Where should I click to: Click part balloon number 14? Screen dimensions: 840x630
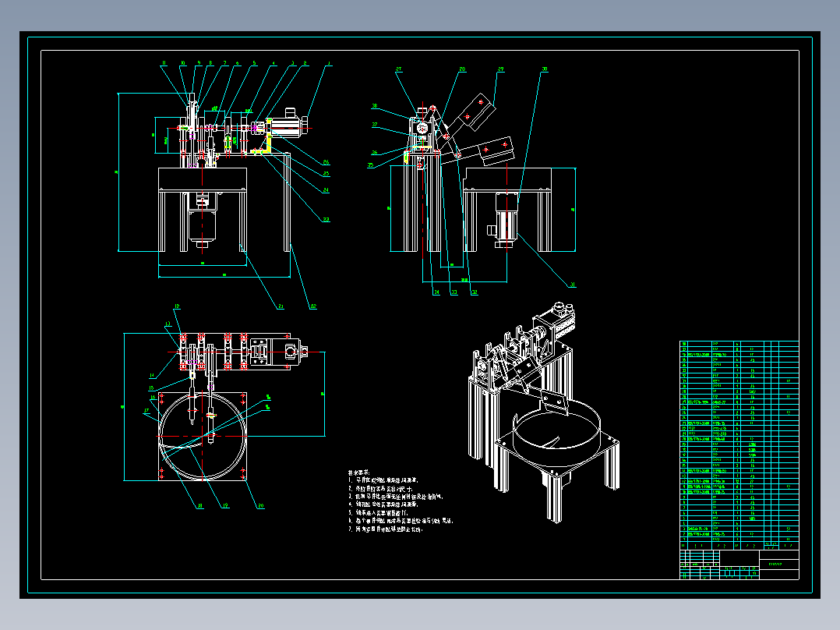(152, 376)
